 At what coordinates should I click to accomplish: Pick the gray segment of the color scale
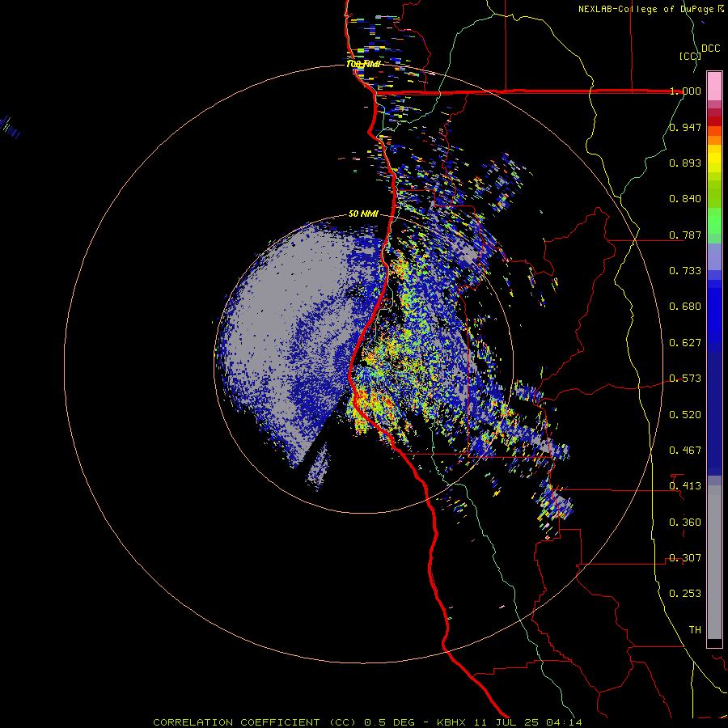pos(714,562)
